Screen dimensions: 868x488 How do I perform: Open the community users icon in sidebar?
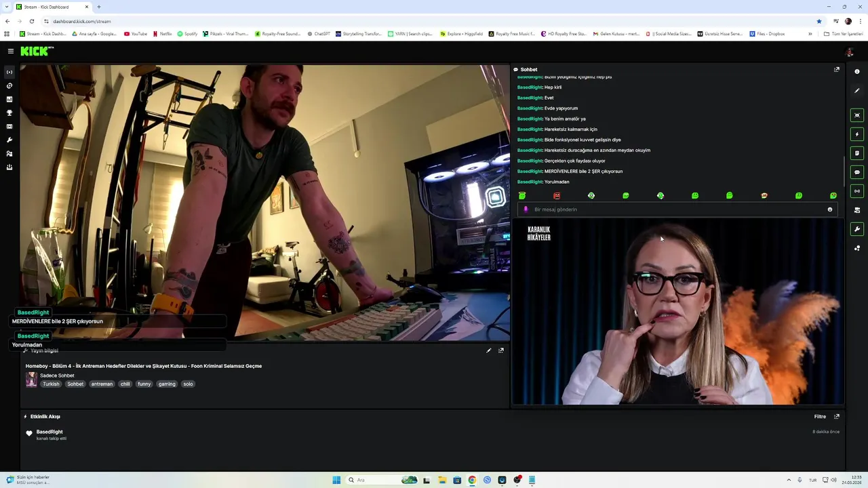tap(9, 153)
